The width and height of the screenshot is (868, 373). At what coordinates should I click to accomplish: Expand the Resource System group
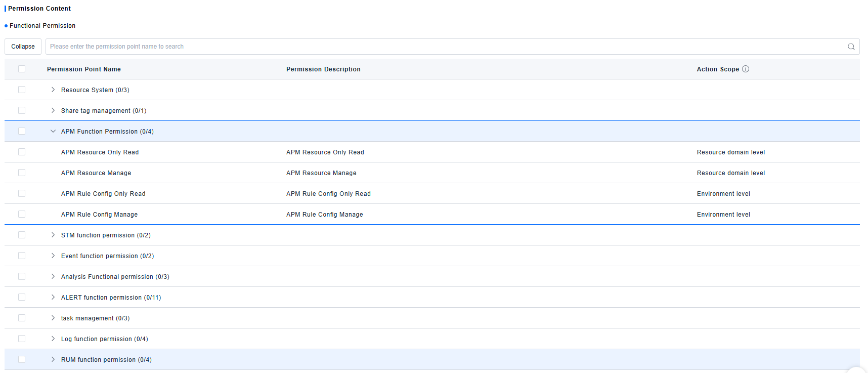tap(53, 90)
